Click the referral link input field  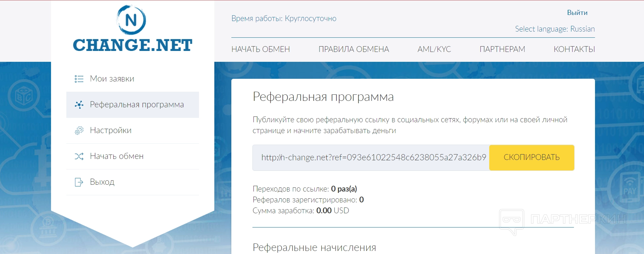(371, 158)
